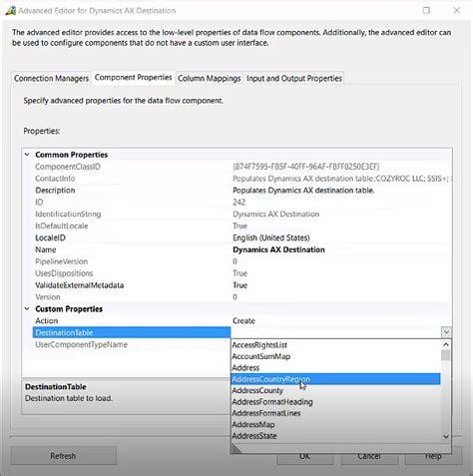Click the dropdown list scroll-down arrow
Image resolution: width=473 pixels, height=476 pixels.
tap(446, 436)
